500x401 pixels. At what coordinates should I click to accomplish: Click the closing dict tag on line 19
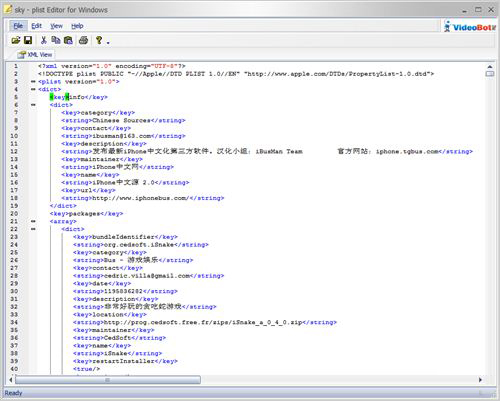click(63, 206)
